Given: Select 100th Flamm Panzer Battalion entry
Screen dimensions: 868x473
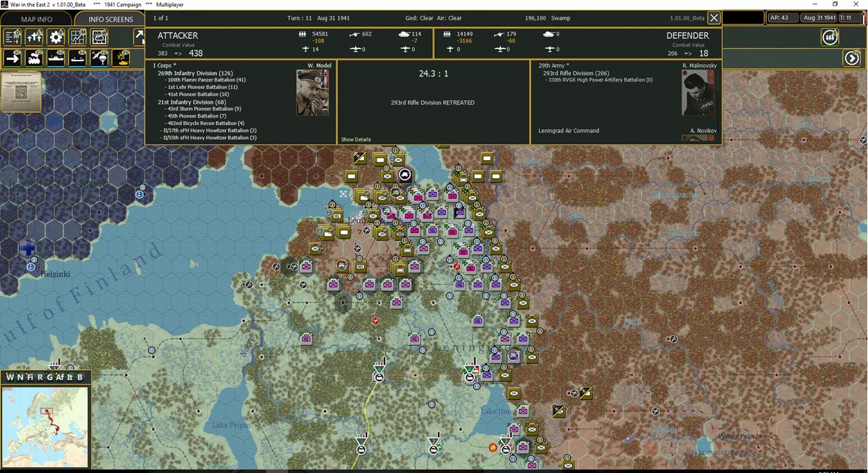Looking at the screenshot, I should coord(206,80).
